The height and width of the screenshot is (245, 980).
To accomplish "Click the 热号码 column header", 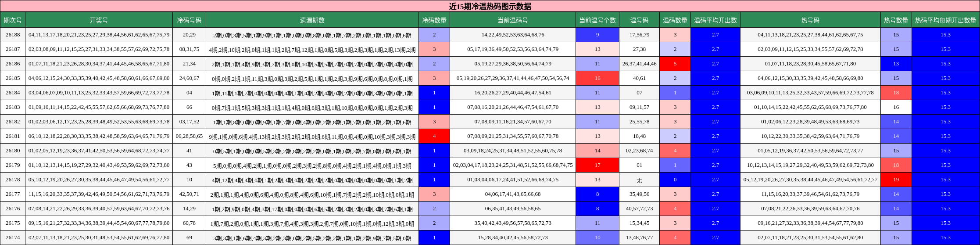I will [810, 20].
